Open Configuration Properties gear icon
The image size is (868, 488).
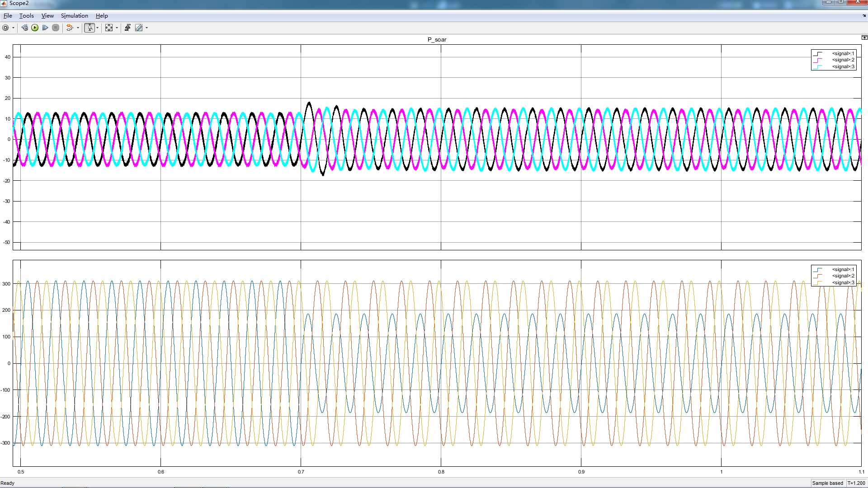pyautogui.click(x=5, y=28)
